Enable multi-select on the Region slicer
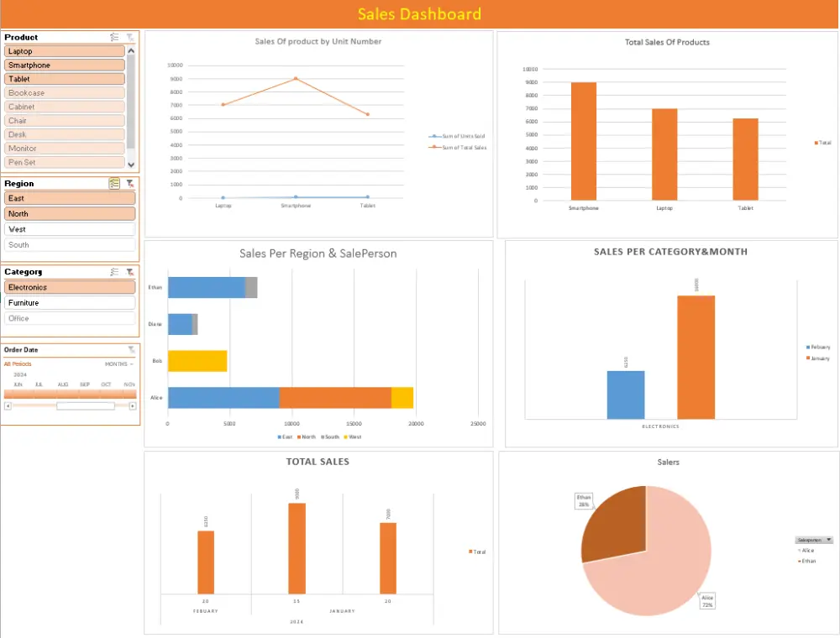This screenshot has height=638, width=840. pos(115,183)
